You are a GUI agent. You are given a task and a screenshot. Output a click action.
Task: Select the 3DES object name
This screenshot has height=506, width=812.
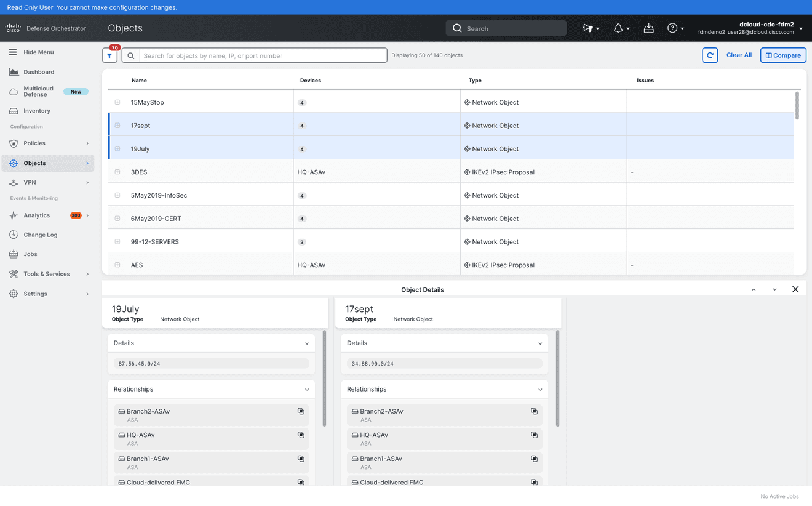coord(139,172)
